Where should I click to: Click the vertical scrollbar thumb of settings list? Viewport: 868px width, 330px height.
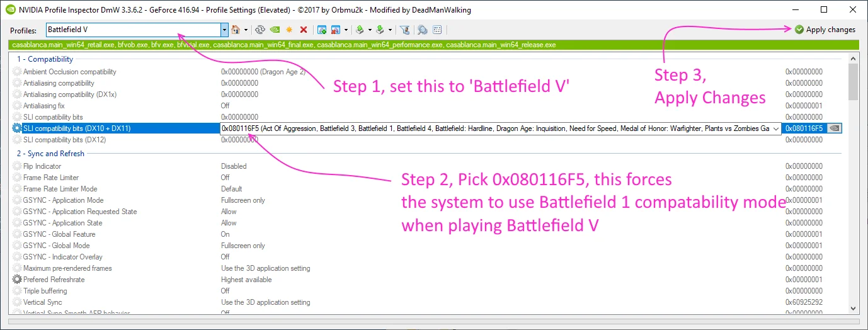tap(854, 82)
